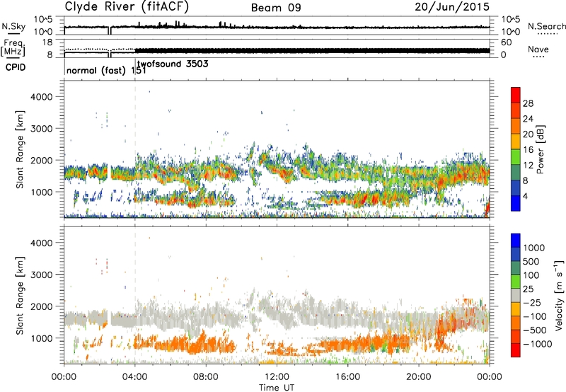
Task: Select the Beam 09 heading
Action: coord(276,8)
